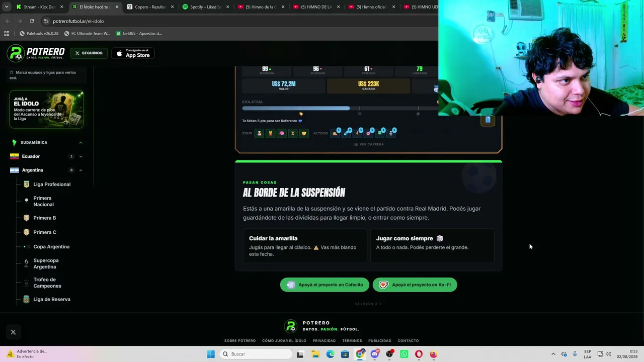The width and height of the screenshot is (644, 362).
Task: Open the Términos footer link
Action: [352, 341]
